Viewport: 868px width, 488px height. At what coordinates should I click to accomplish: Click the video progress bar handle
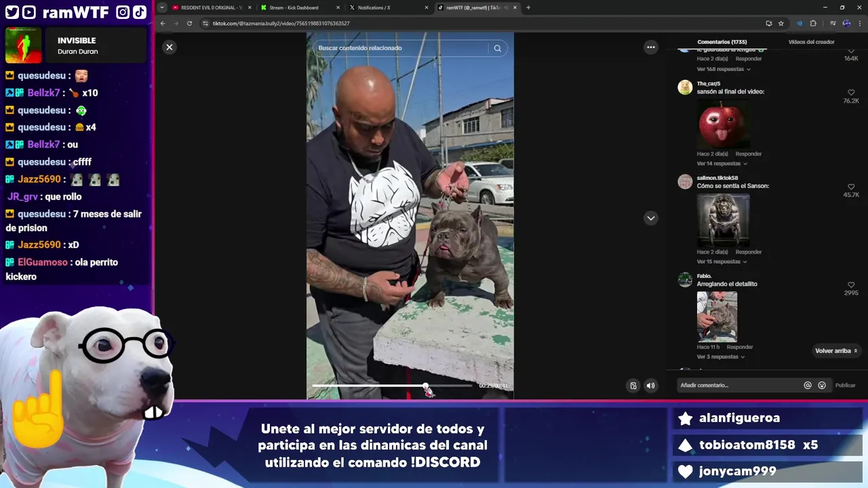click(426, 386)
